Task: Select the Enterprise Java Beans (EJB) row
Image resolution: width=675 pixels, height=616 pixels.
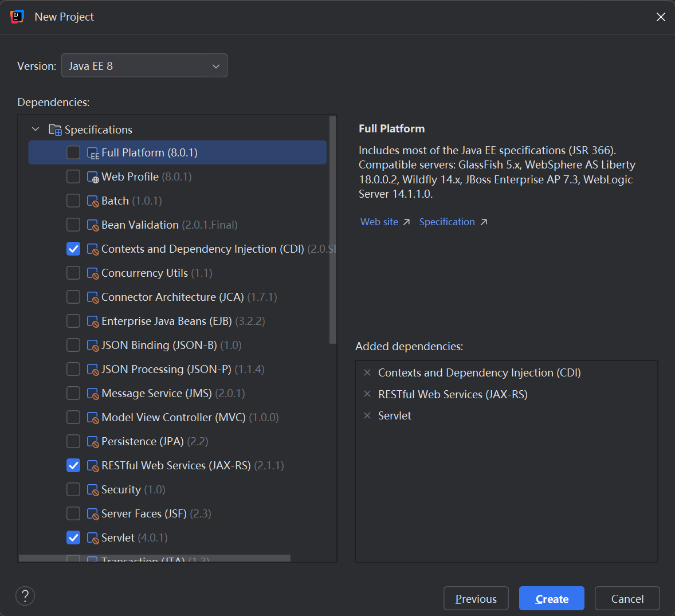Action: [178, 321]
